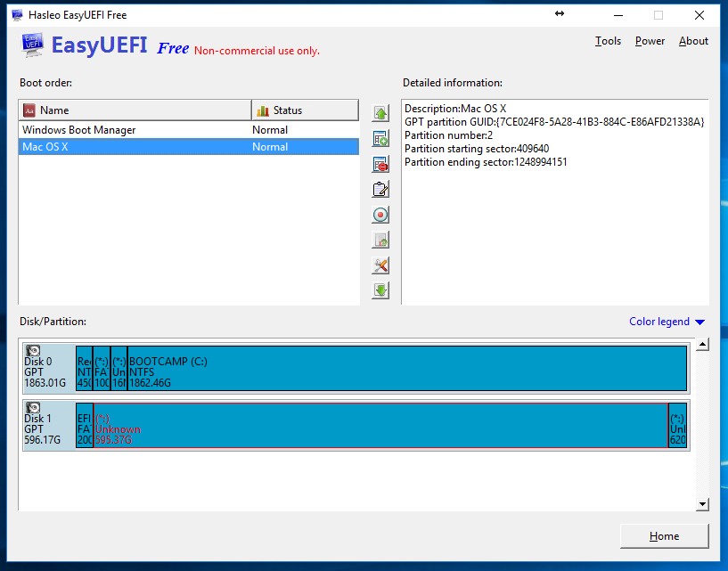Click the Partition ending sector line
The image size is (728, 571).
(x=486, y=162)
